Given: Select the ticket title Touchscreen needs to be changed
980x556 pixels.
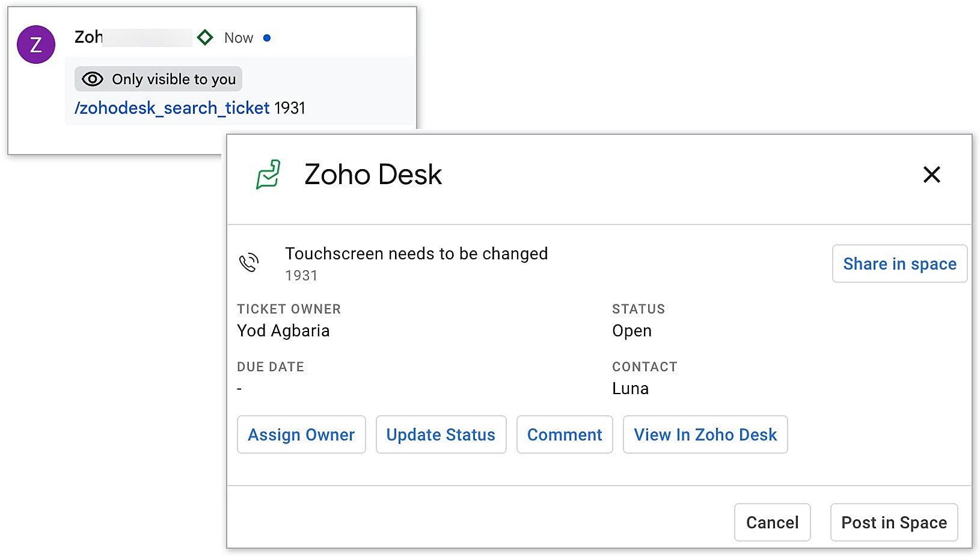Looking at the screenshot, I should tap(416, 254).
